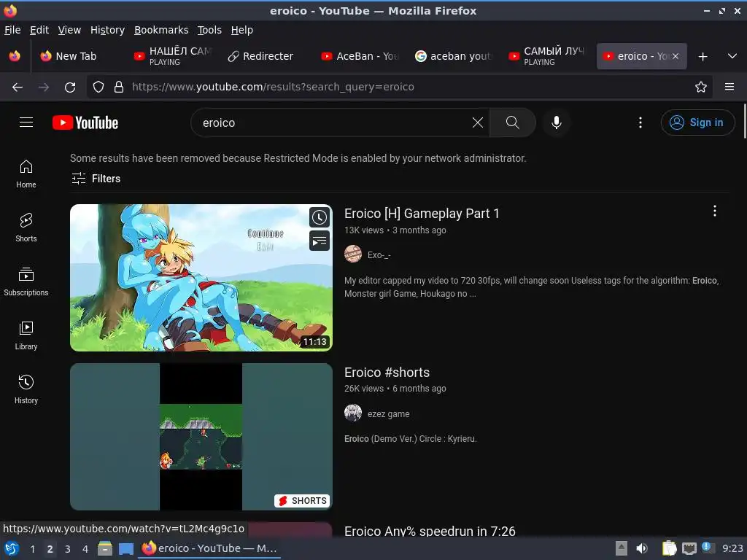The image size is (747, 560).
Task: Open the Firefox application menu
Action: [729, 87]
